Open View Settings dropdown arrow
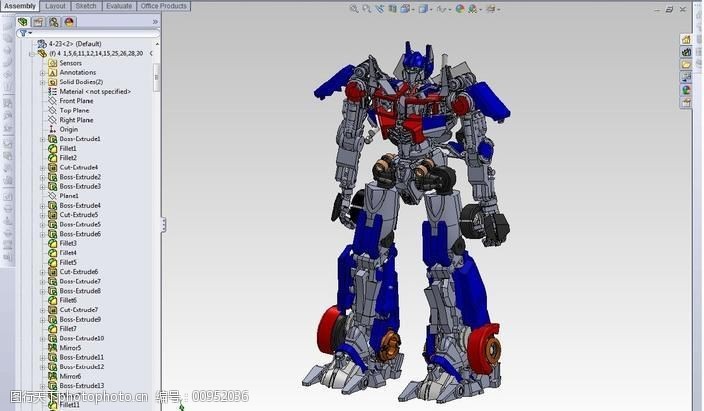 [x=498, y=9]
